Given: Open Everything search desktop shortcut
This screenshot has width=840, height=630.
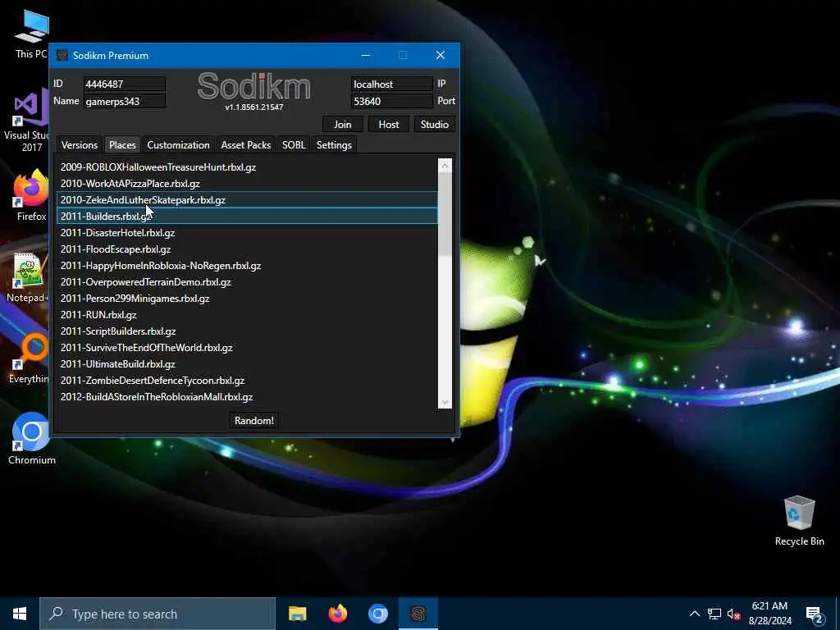Looking at the screenshot, I should click(x=30, y=358).
